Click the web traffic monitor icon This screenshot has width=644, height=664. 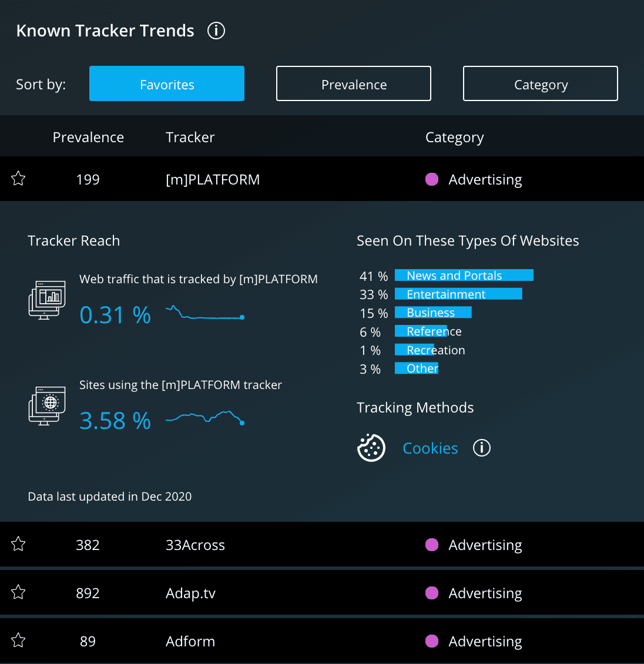coord(47,300)
